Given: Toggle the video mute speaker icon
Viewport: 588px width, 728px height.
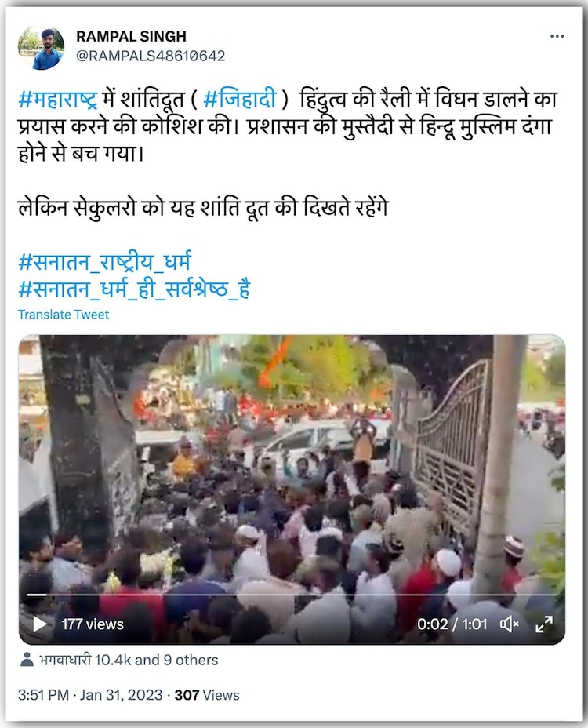Looking at the screenshot, I should click(x=509, y=624).
